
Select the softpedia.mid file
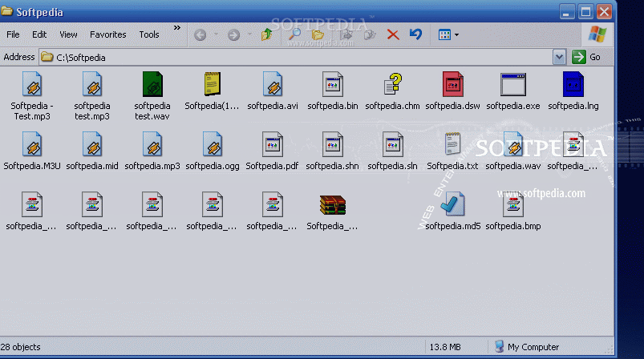[x=92, y=151]
